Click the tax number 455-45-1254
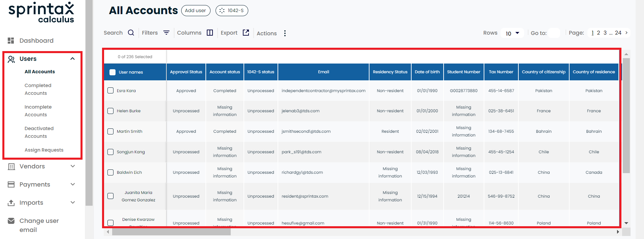The image size is (644, 239). pyautogui.click(x=501, y=152)
